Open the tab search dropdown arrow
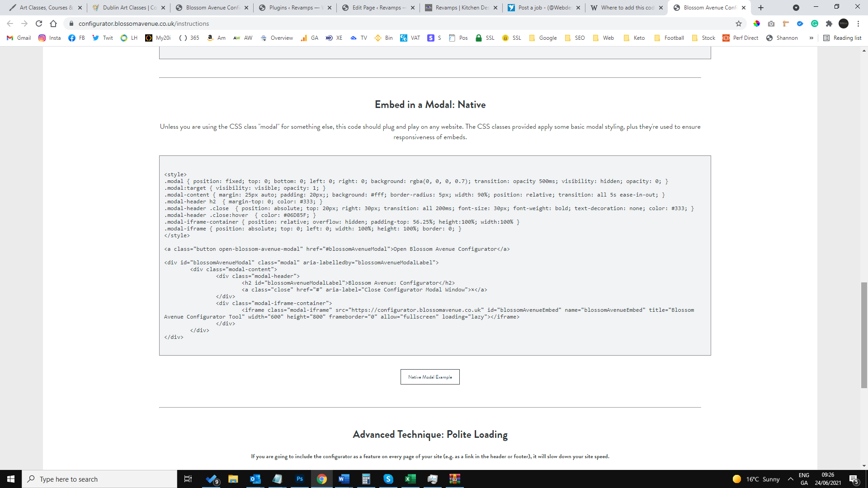Viewport: 868px width, 488px height. [x=796, y=8]
